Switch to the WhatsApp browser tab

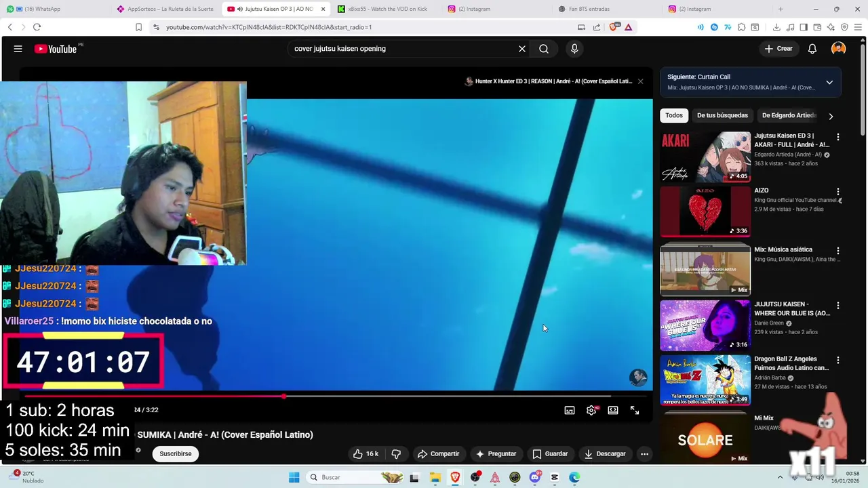tap(54, 9)
